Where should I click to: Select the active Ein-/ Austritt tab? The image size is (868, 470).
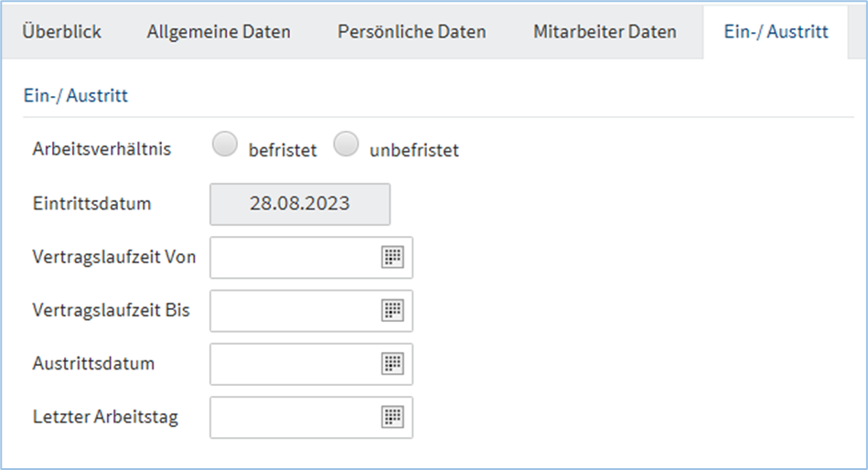tap(775, 32)
